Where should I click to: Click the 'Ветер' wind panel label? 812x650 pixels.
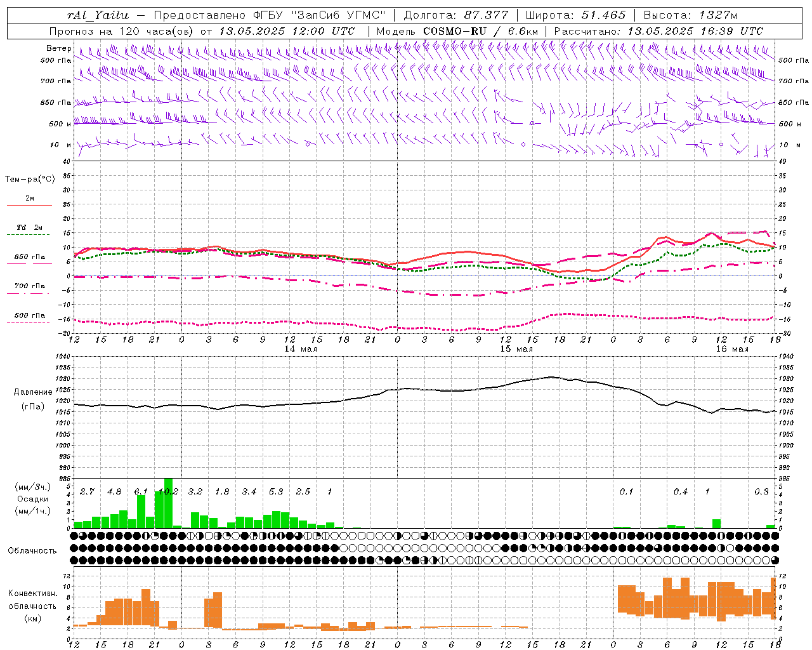[58, 48]
